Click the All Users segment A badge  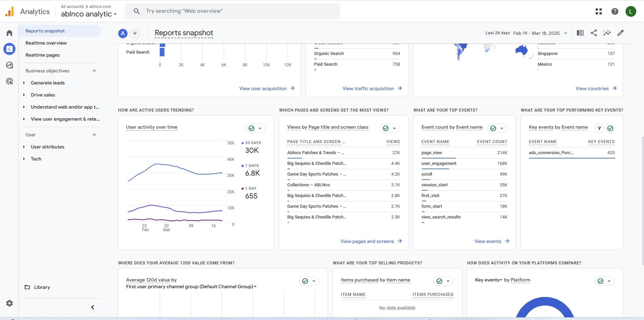(123, 33)
